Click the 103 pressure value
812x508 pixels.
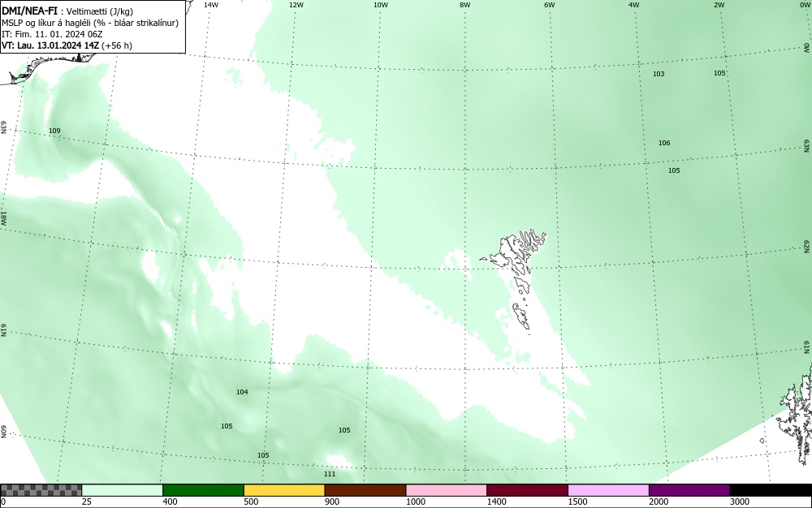659,74
